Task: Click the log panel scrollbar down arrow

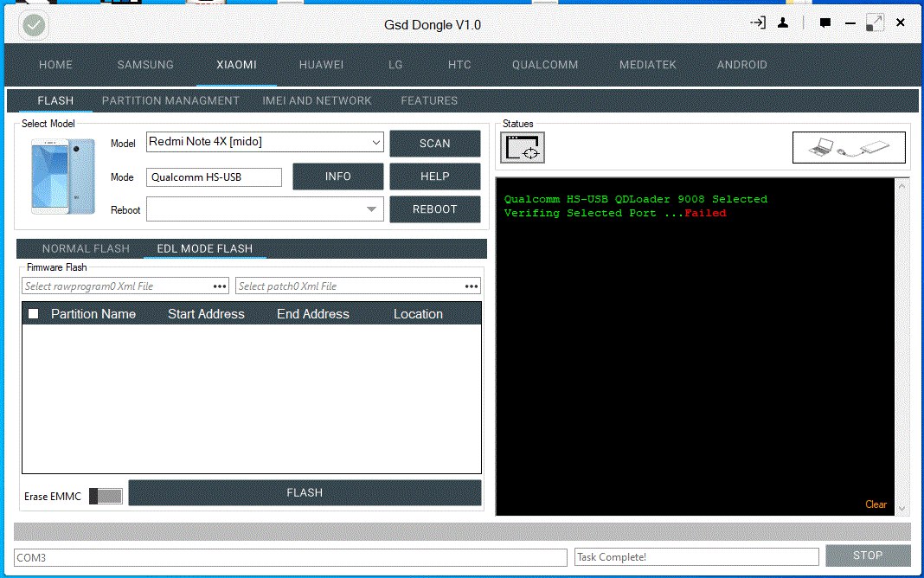Action: (902, 508)
